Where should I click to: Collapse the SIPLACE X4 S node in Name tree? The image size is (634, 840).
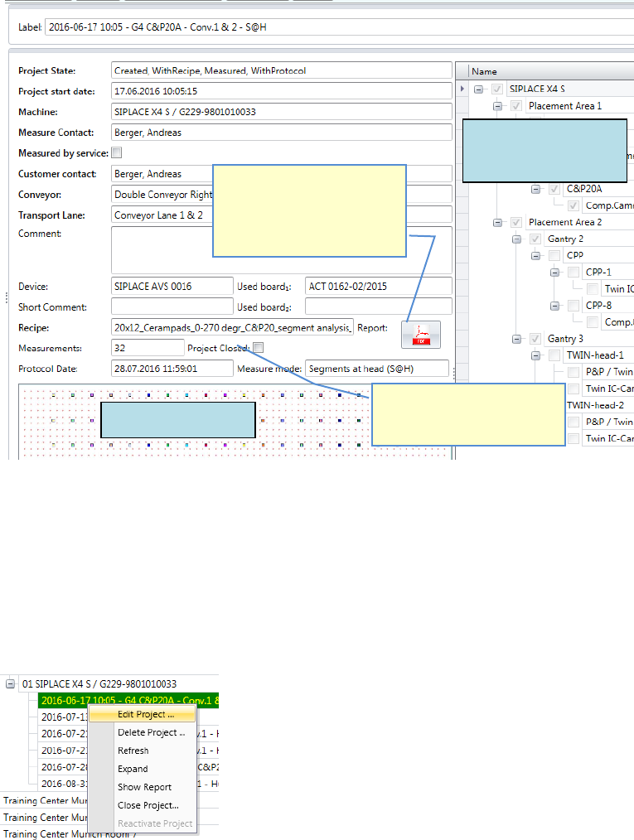point(478,89)
